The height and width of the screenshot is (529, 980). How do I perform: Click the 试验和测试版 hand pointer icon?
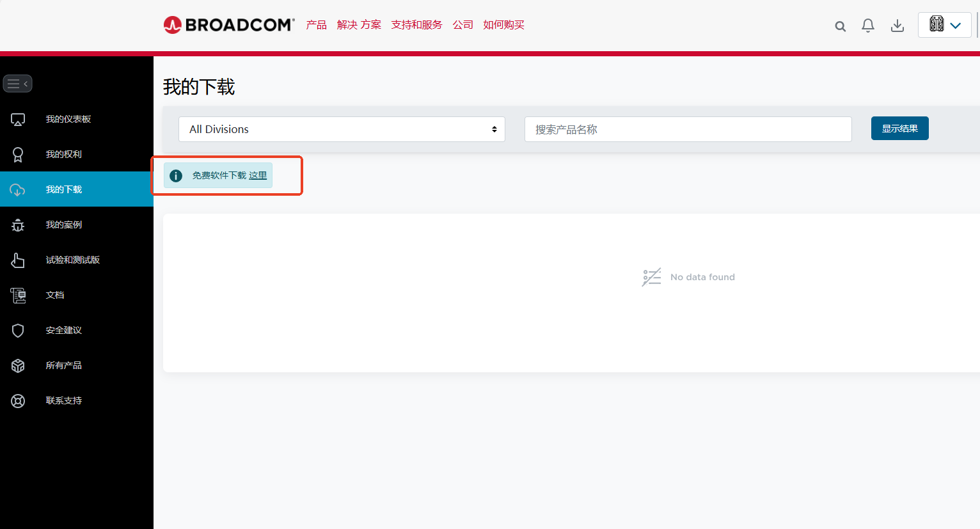pyautogui.click(x=18, y=260)
